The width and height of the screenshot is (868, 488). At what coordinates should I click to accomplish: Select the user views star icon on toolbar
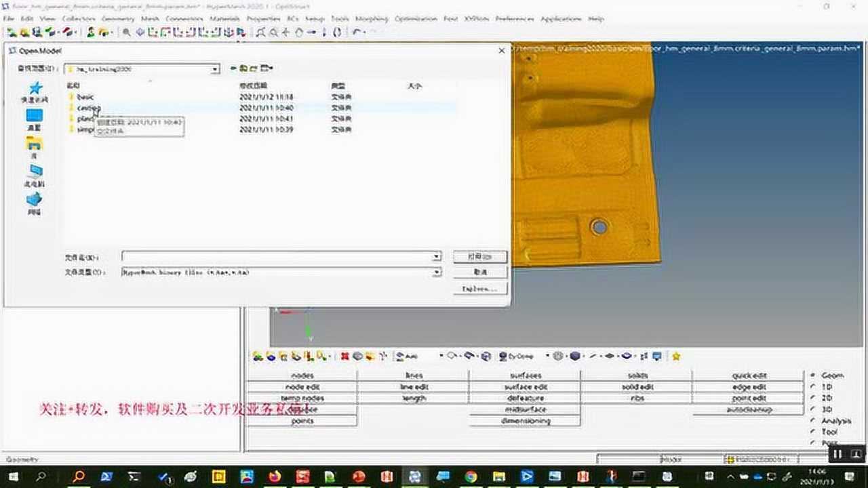click(x=676, y=355)
